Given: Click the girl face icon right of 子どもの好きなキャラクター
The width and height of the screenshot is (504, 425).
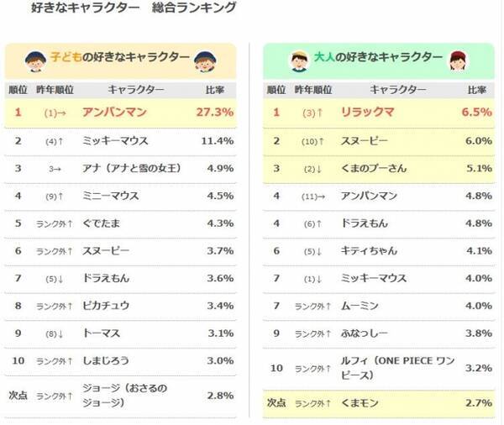Looking at the screenshot, I should tap(203, 60).
